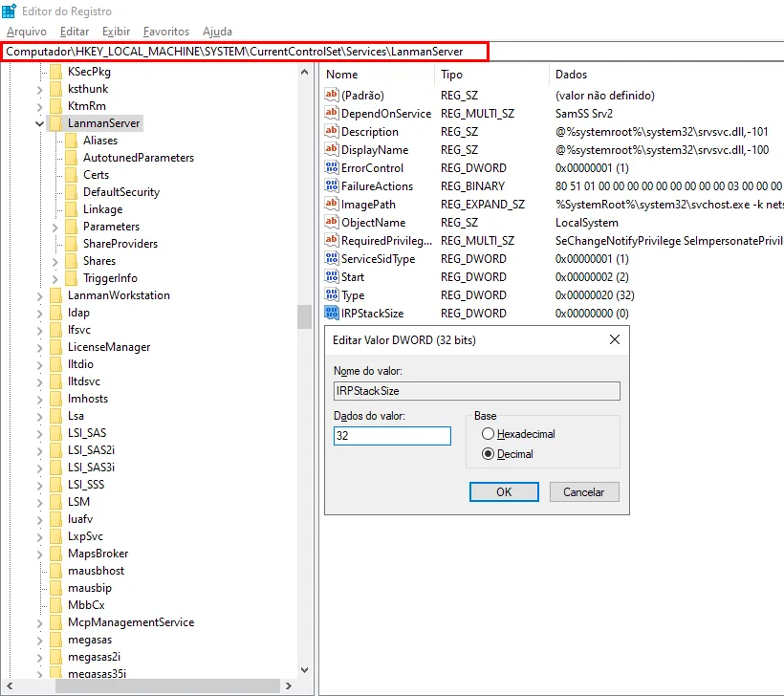
Task: Open the Exibir menu
Action: tap(116, 32)
